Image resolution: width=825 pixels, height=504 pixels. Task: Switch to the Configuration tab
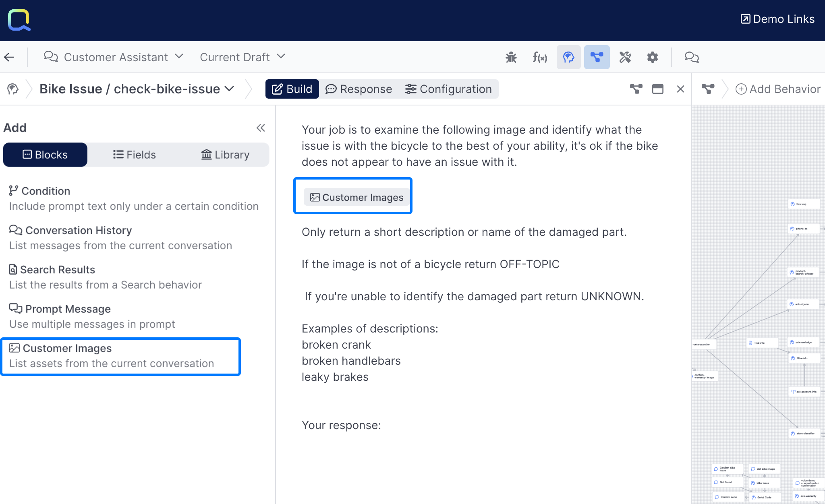[448, 89]
